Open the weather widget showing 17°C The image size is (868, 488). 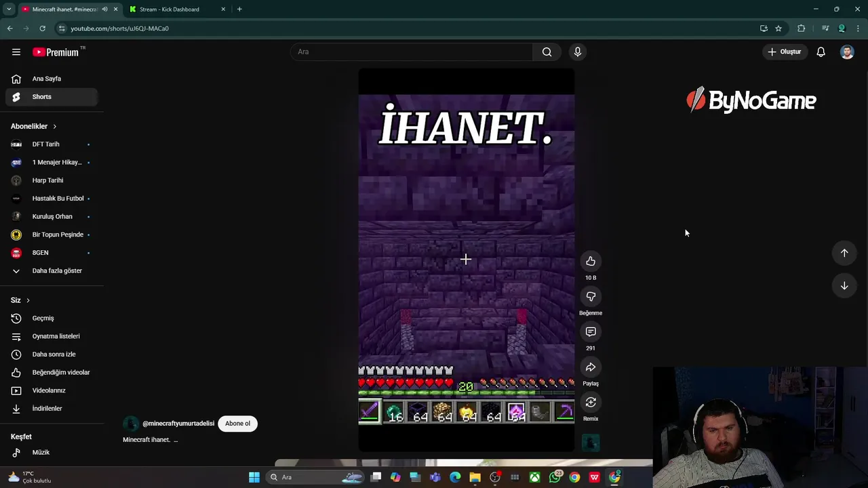(x=28, y=477)
